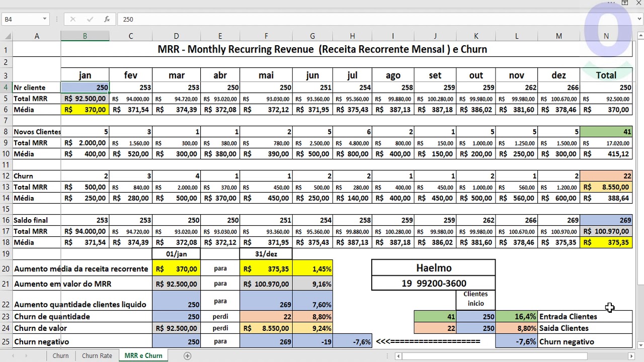The image size is (644, 362).
Task: Select the title cell 'MRR - Monthly Recurring Revenue'
Action: pyautogui.click(x=322, y=49)
